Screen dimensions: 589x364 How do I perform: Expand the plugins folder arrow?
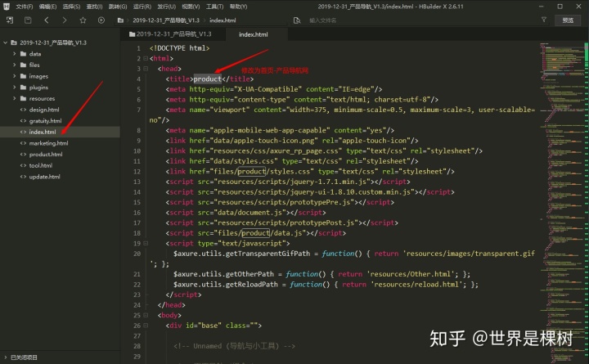click(x=14, y=88)
